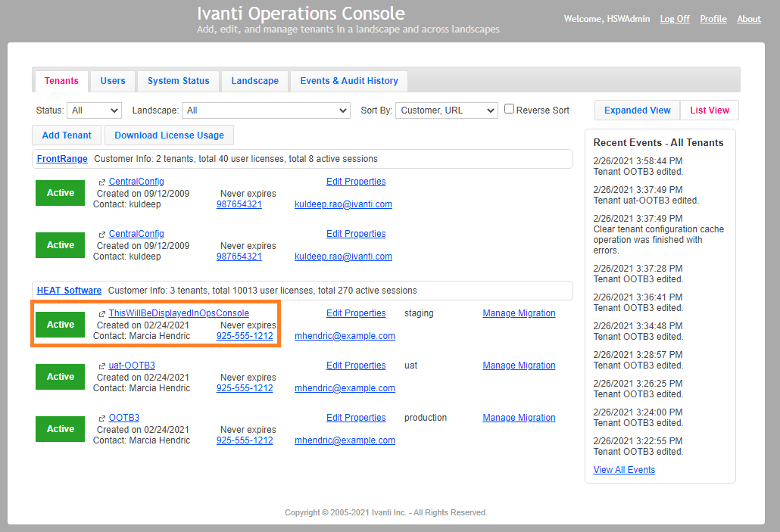This screenshot has width=780, height=532.
Task: Email mhendric@example.com for ThisWillBeDisplayedInOpsConsole
Action: point(345,335)
